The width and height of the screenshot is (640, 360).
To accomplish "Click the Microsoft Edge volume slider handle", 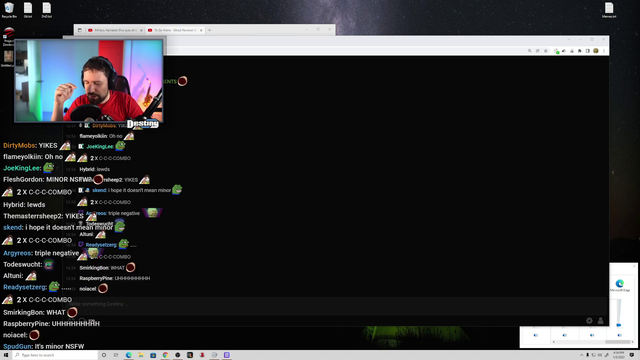I will point(619,325).
